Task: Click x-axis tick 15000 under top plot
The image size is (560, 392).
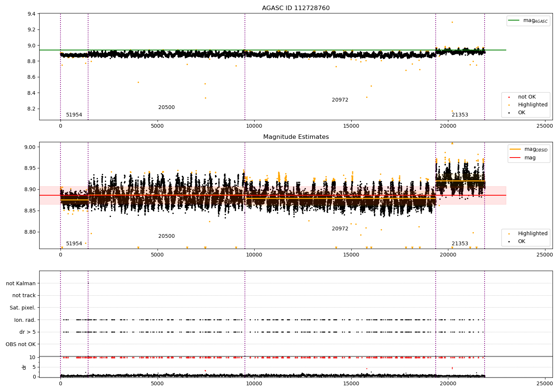Action: (351, 126)
